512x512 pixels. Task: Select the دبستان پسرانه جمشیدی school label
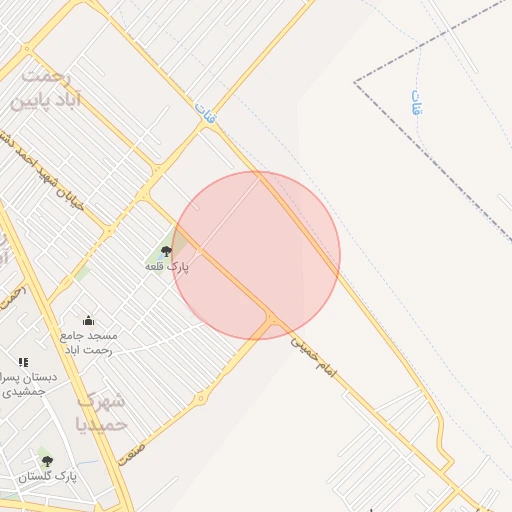click(x=28, y=384)
